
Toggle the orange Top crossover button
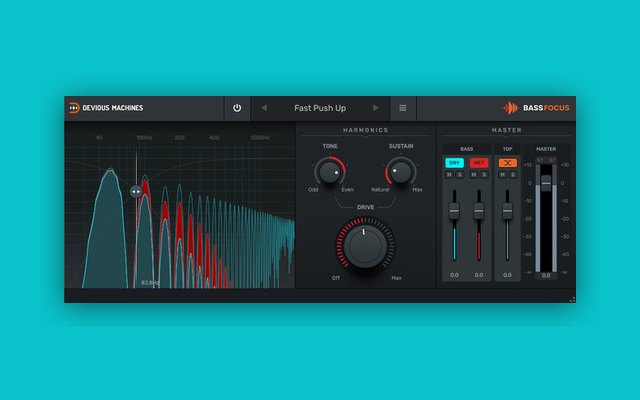pos(507,163)
